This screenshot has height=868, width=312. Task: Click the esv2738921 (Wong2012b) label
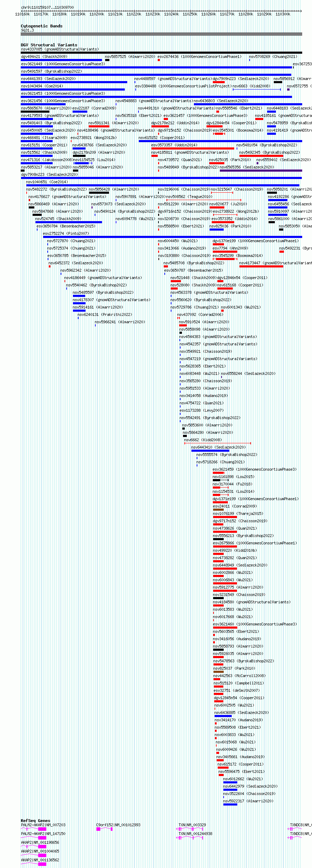pos(94,138)
